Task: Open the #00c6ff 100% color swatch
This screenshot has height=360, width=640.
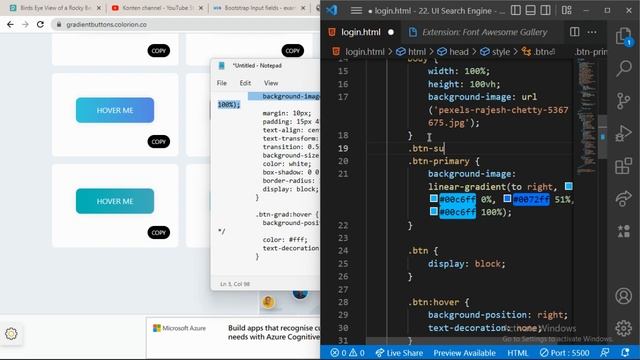Action: click(433, 211)
